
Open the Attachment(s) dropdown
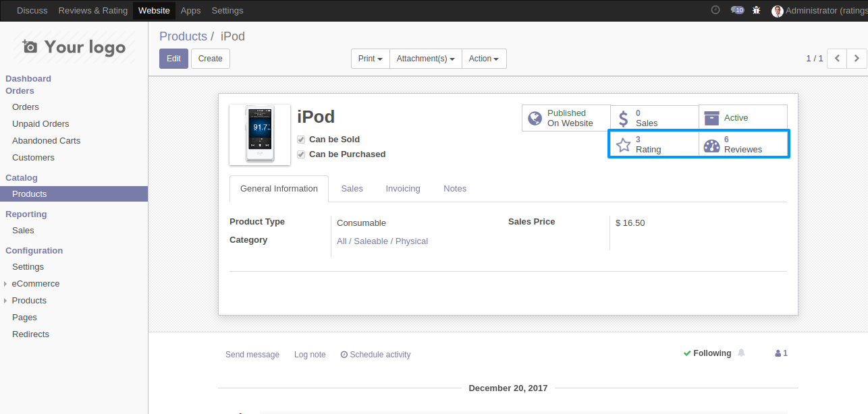(x=425, y=59)
